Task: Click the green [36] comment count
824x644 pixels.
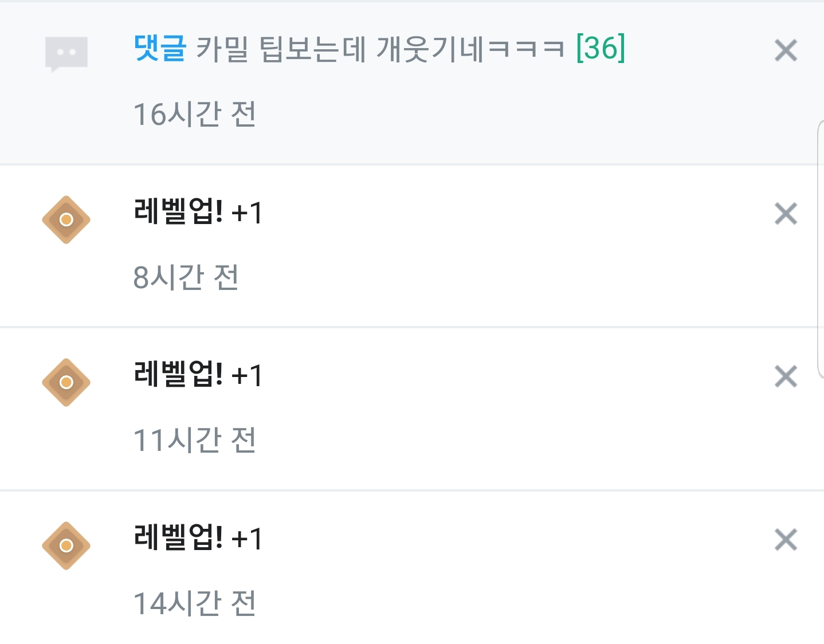Action: click(x=601, y=48)
